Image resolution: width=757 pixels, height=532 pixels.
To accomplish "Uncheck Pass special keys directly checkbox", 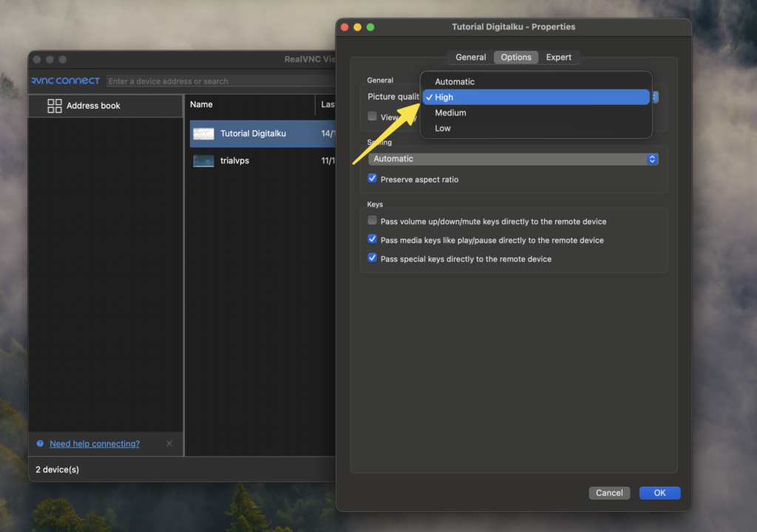I will (373, 259).
